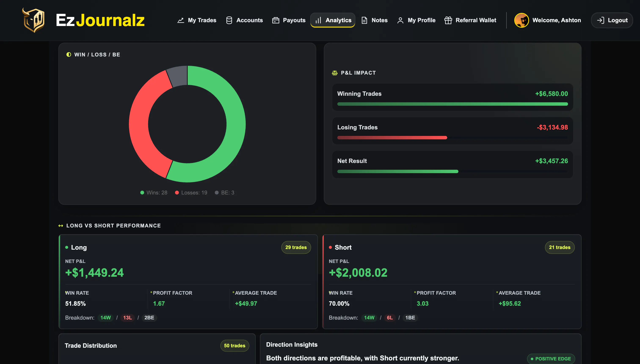Toggle the BE: 3 legend item
This screenshot has width=640, height=364.
(x=225, y=193)
